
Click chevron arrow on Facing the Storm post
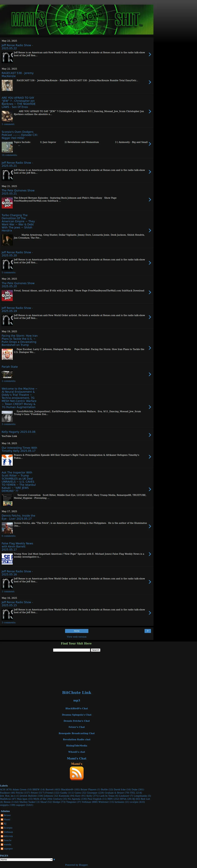point(150,348)
